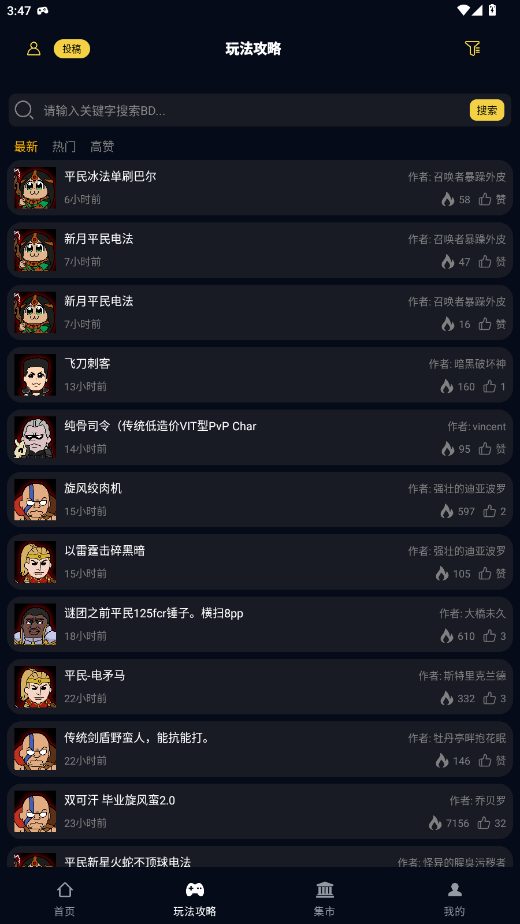The width and height of the screenshot is (520, 924).
Task: Click the 投稿 submit button
Action: (x=72, y=49)
